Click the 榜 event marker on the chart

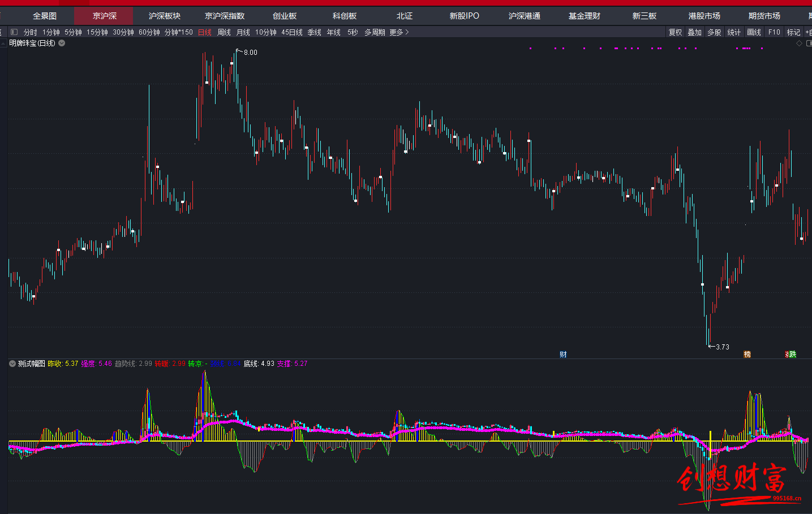pyautogui.click(x=747, y=355)
